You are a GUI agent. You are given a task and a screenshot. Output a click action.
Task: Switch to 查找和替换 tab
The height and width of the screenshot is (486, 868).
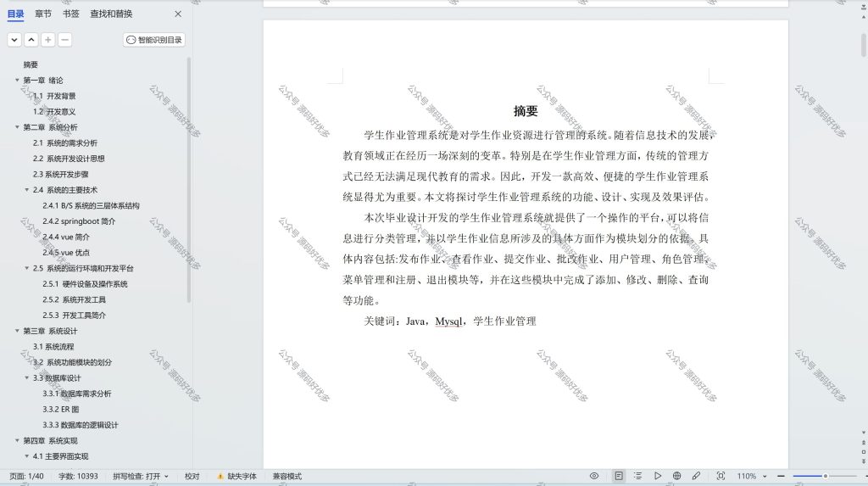pyautogui.click(x=111, y=14)
